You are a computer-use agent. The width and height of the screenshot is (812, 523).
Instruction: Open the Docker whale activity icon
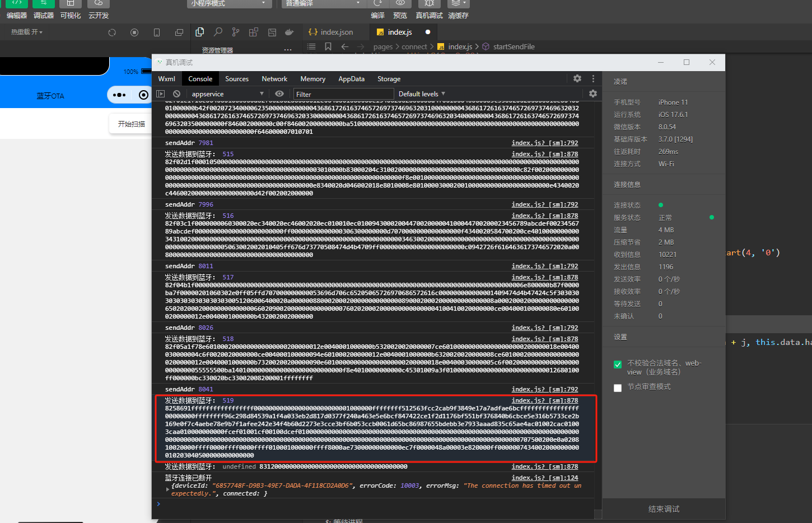[290, 32]
